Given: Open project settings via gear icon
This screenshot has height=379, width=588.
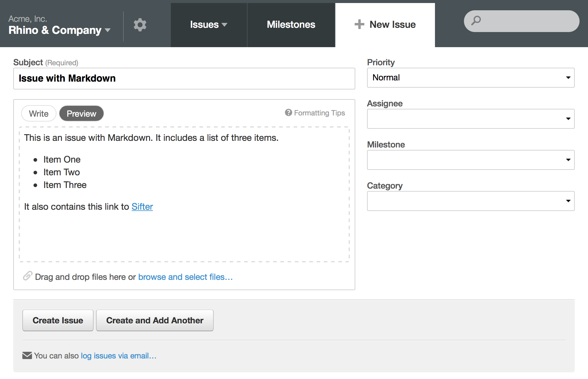Looking at the screenshot, I should [x=140, y=25].
